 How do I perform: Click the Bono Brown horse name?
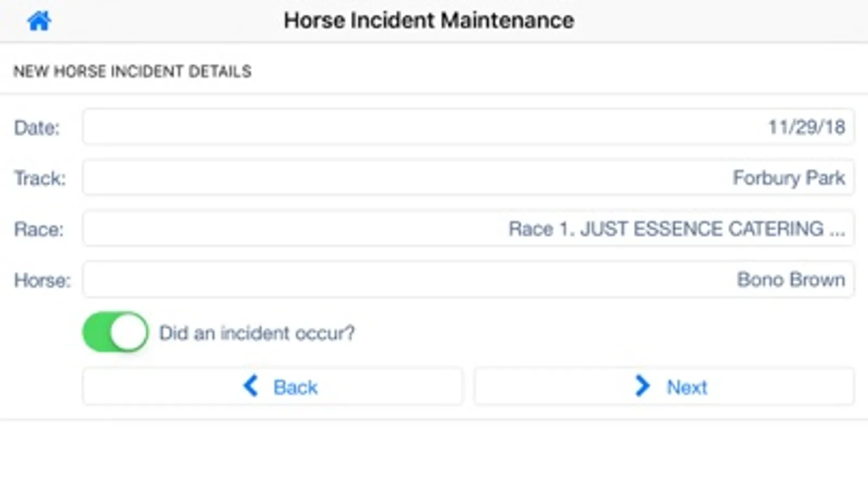790,280
